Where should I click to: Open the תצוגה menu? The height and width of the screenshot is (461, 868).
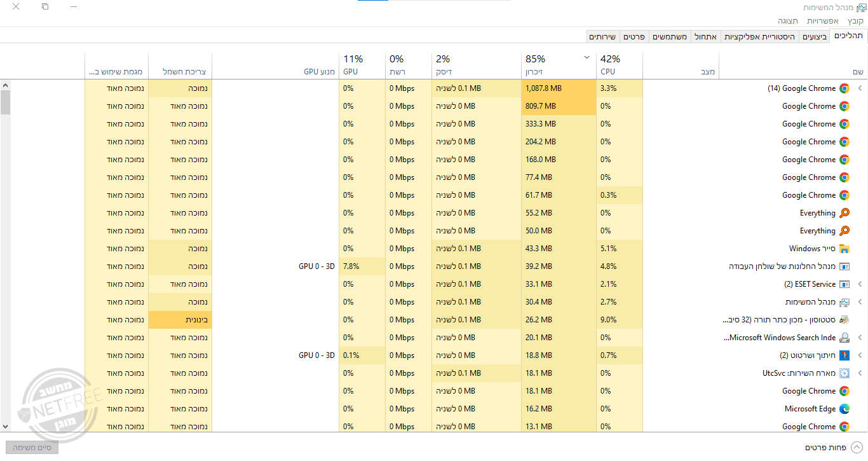point(788,20)
